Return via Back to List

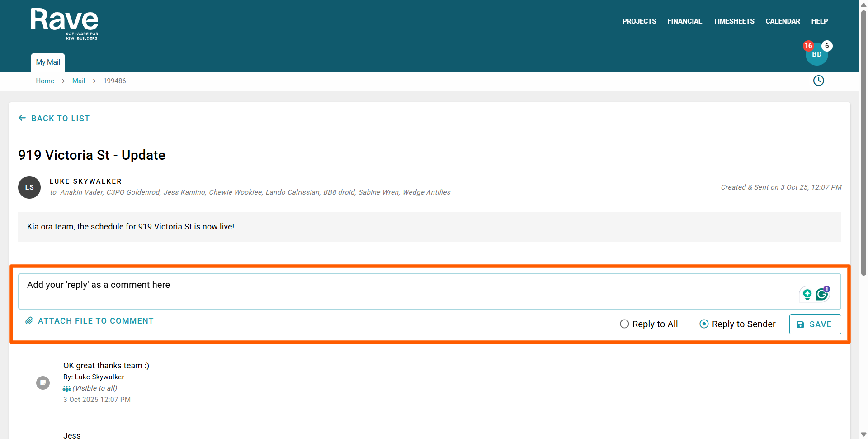[x=54, y=119]
